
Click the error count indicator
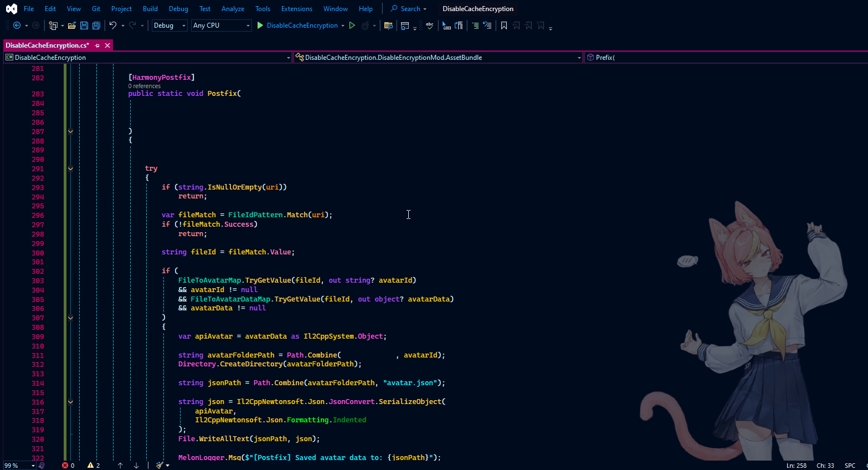pyautogui.click(x=68, y=466)
